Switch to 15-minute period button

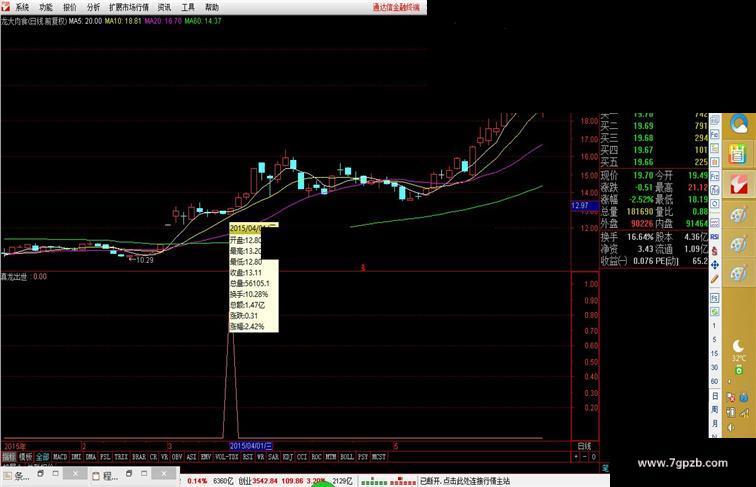[x=715, y=353]
